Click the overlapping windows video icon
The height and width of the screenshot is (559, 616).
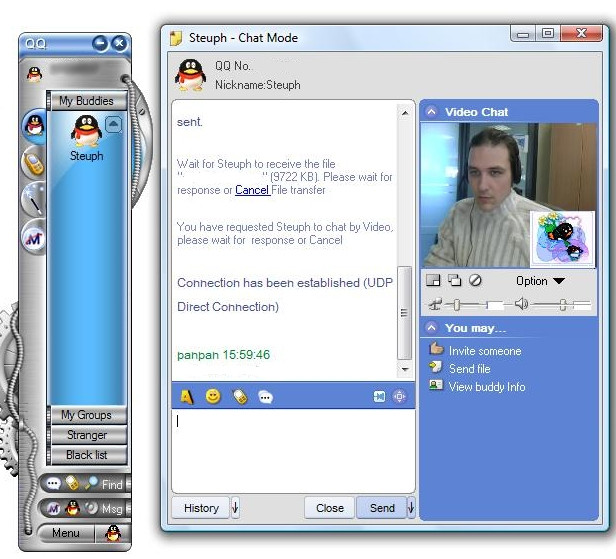(x=454, y=280)
